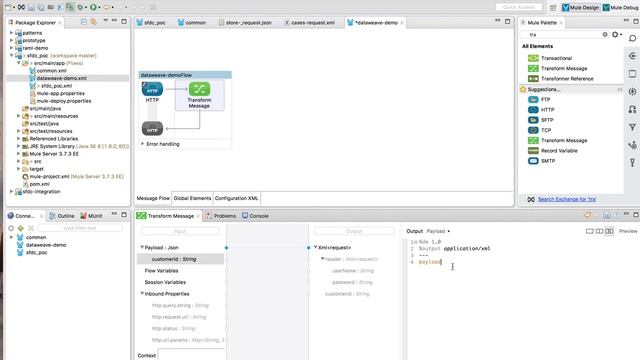Open the Console tab
The image size is (640, 360).
tap(256, 216)
